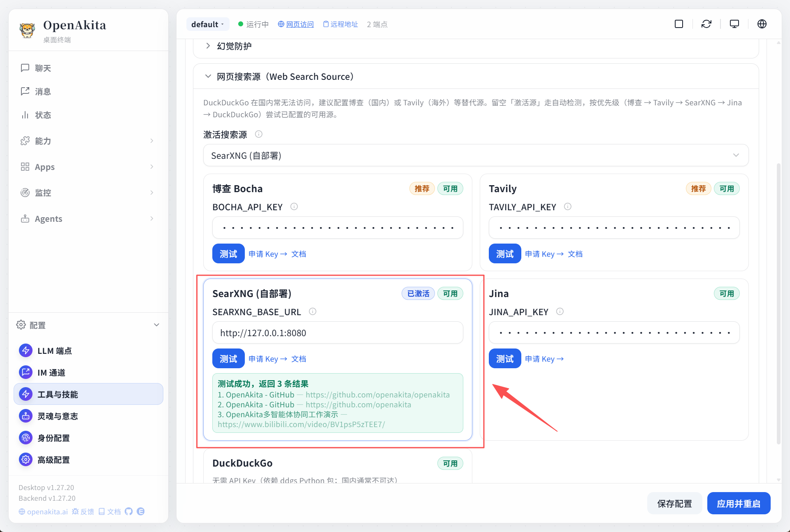Click the 监控 radar icon

[x=25, y=193]
